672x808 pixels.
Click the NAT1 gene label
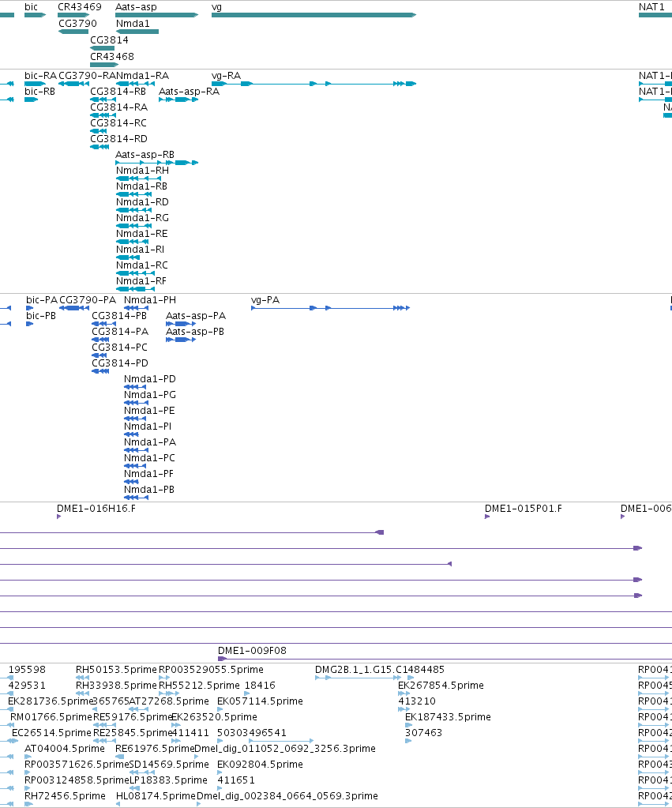point(651,7)
